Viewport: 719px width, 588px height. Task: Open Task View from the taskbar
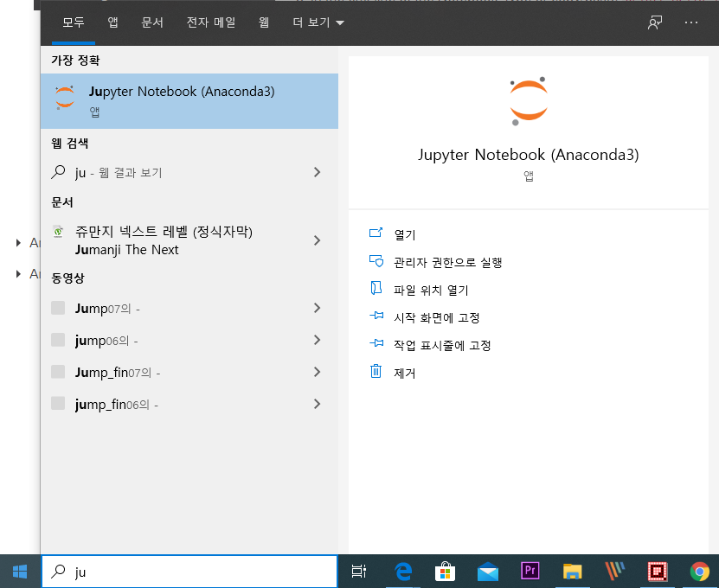[x=358, y=572]
